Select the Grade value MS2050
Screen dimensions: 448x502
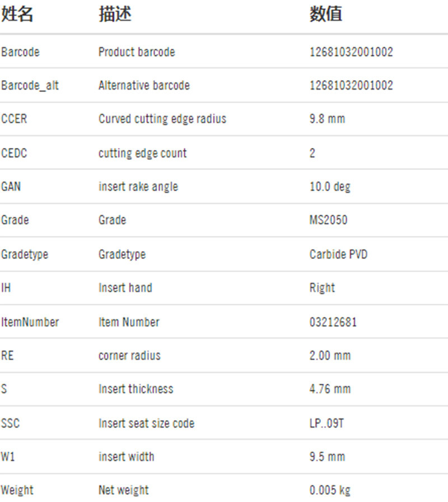[328, 220]
